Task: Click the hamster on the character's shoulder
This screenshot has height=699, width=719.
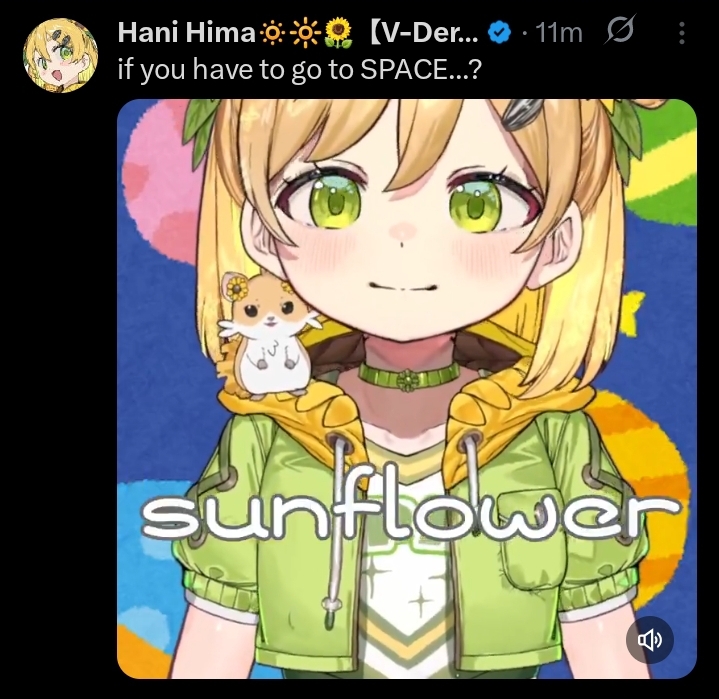Action: (x=267, y=336)
